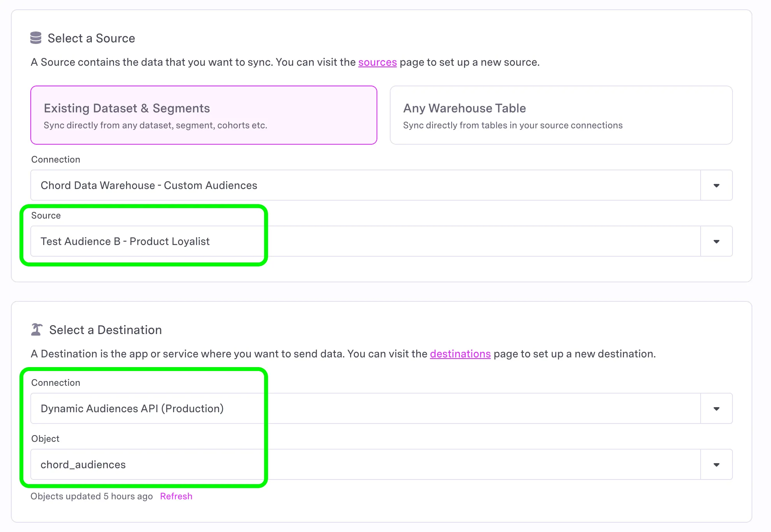The height and width of the screenshot is (532, 771).
Task: Open the source Connection dropdown arrow
Action: 716,185
